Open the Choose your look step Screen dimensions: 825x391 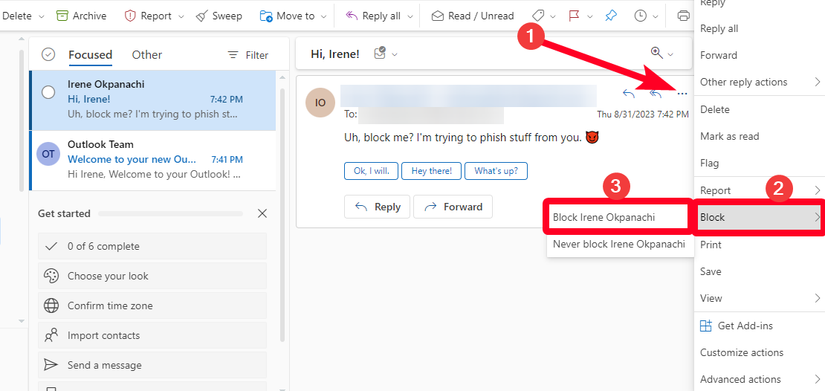(152, 276)
